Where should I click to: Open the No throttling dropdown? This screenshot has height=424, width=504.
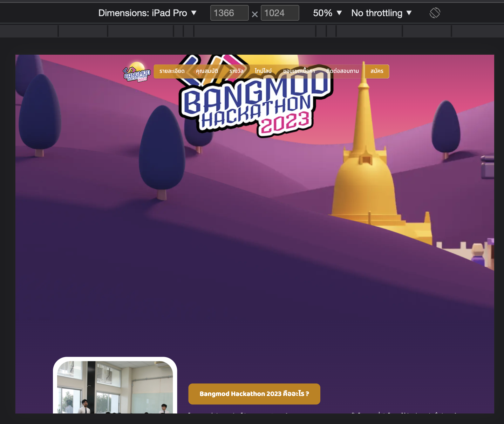point(381,13)
